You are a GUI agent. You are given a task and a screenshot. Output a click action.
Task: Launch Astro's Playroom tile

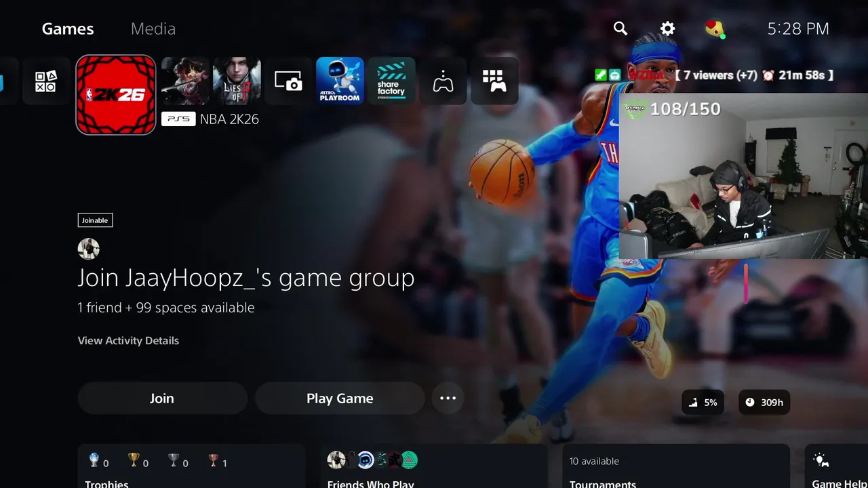[x=340, y=81]
